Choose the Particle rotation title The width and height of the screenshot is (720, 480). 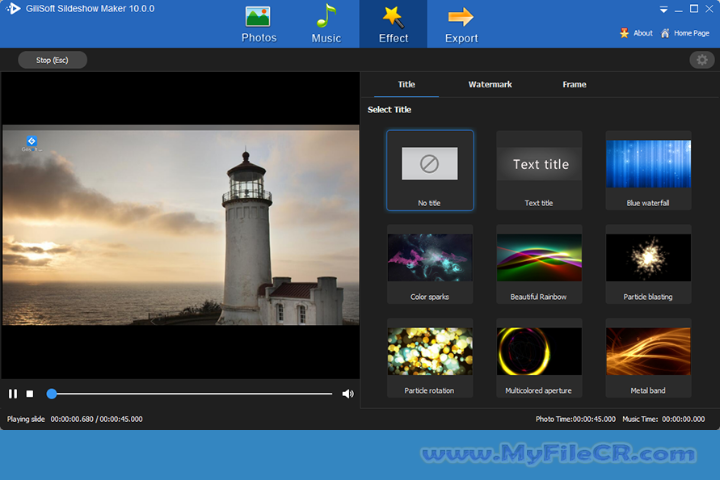click(430, 358)
